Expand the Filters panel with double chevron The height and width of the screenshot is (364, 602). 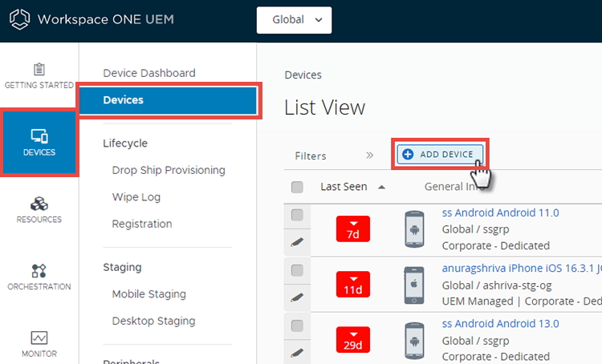coord(369,156)
